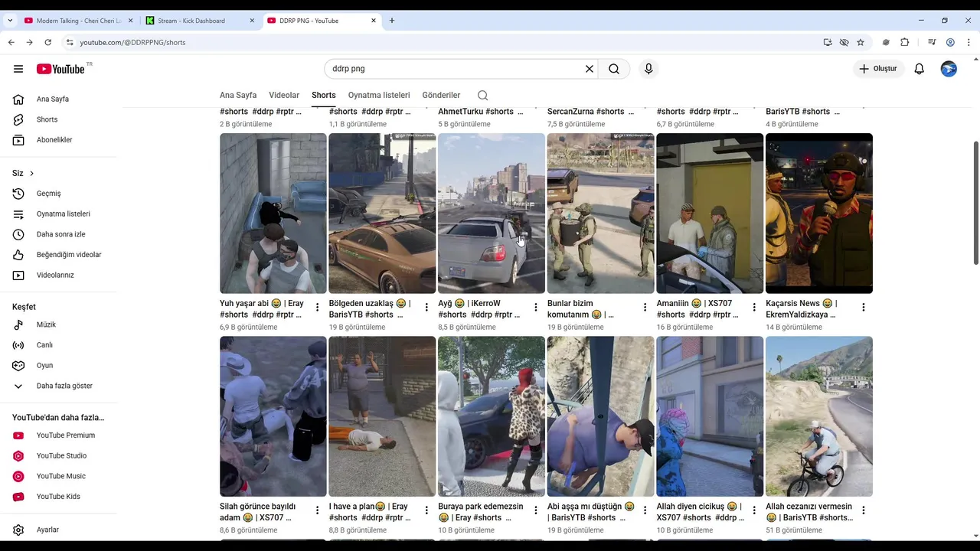Click the Oluştur create button

[877, 69]
